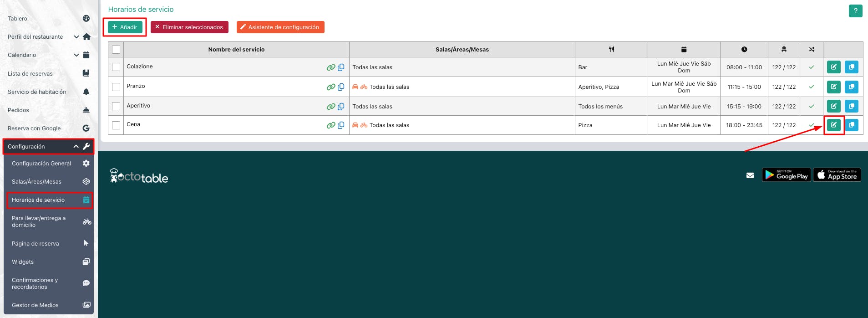868x318 pixels.
Task: Expand the Perfil del restaurante menu
Action: coord(49,37)
